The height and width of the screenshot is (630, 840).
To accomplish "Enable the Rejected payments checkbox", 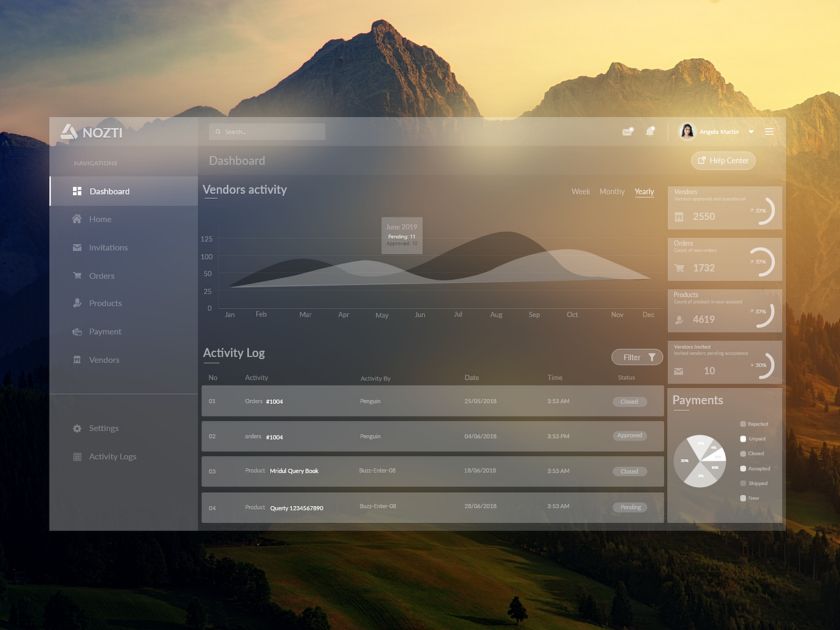I will point(744,423).
